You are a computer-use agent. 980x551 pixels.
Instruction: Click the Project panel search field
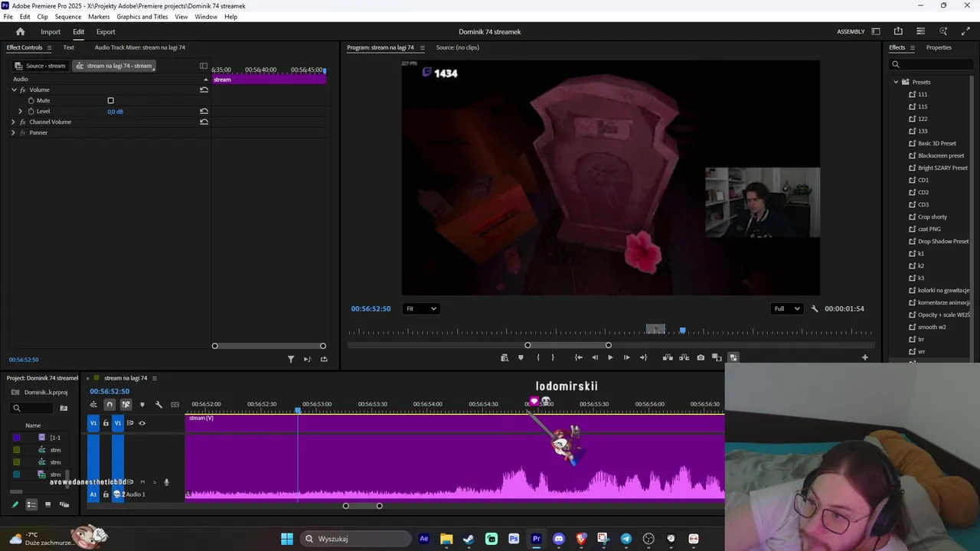point(31,408)
